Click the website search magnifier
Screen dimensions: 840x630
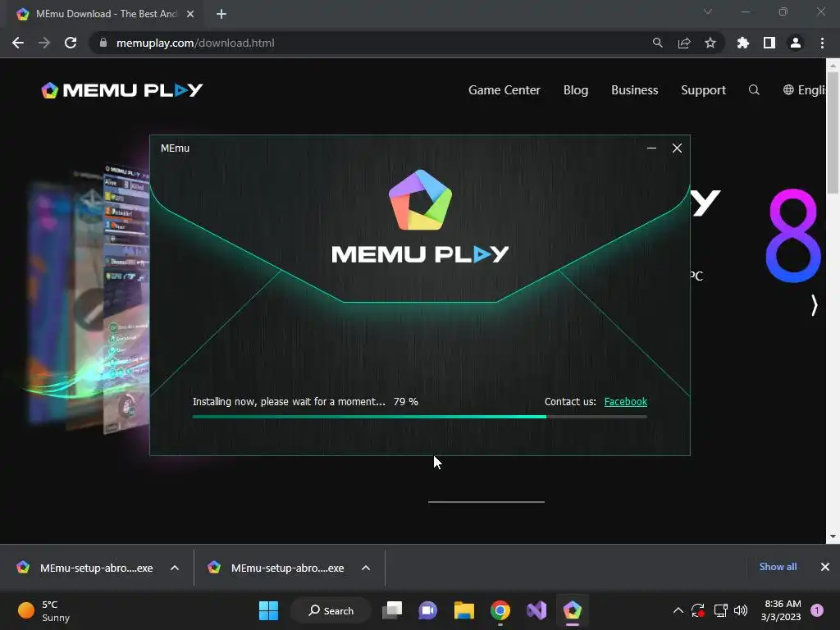tap(754, 90)
